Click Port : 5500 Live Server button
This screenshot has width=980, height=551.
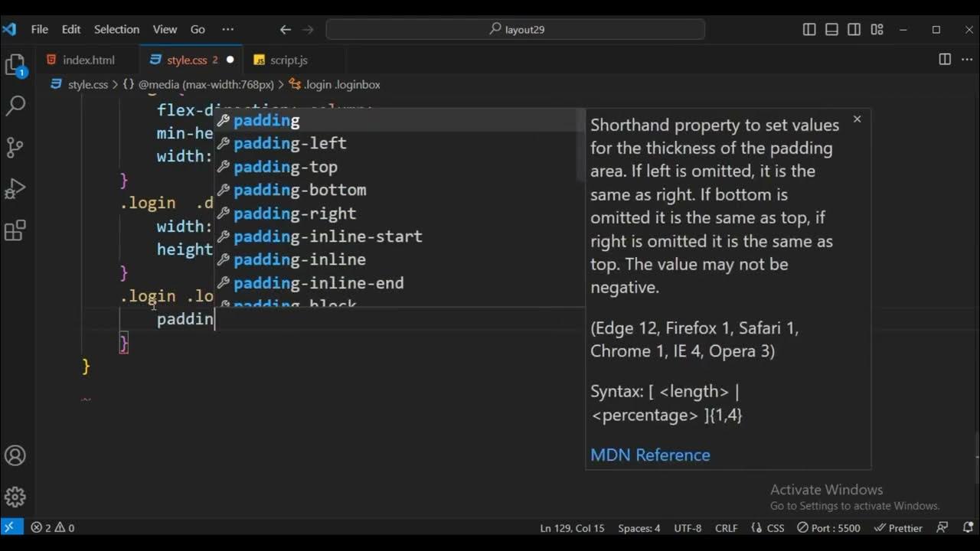[828, 528]
